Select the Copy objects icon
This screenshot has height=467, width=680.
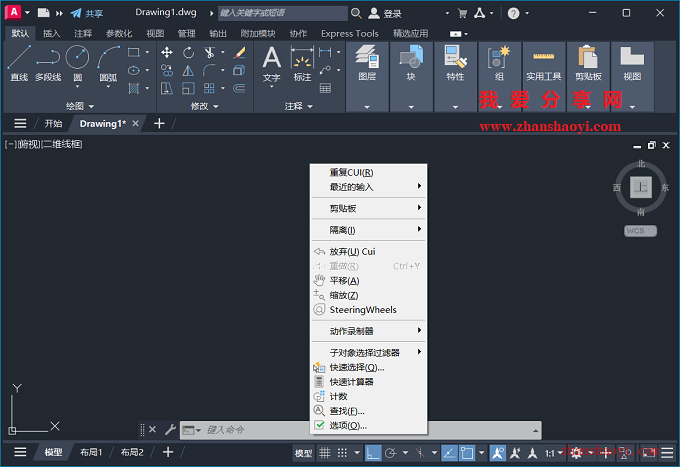(167, 70)
